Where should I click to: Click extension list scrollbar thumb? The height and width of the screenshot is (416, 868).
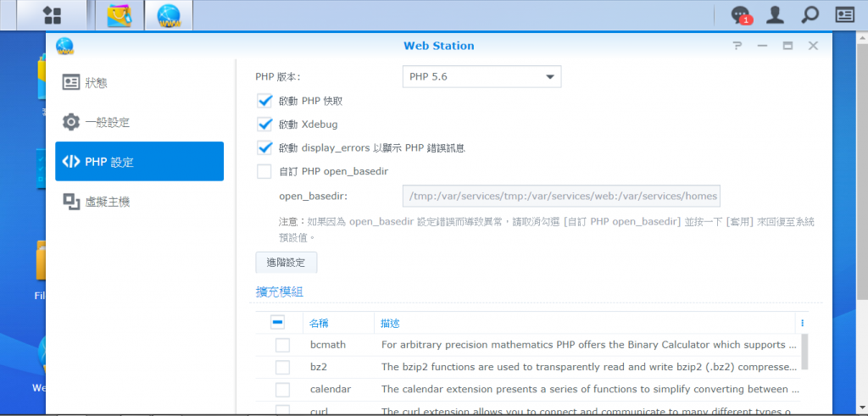[804, 352]
